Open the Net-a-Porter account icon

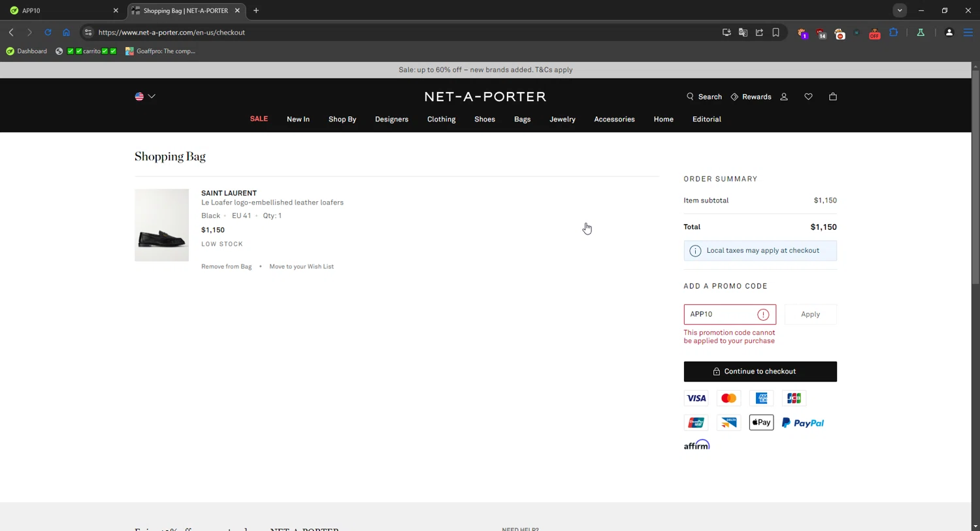pyautogui.click(x=784, y=97)
